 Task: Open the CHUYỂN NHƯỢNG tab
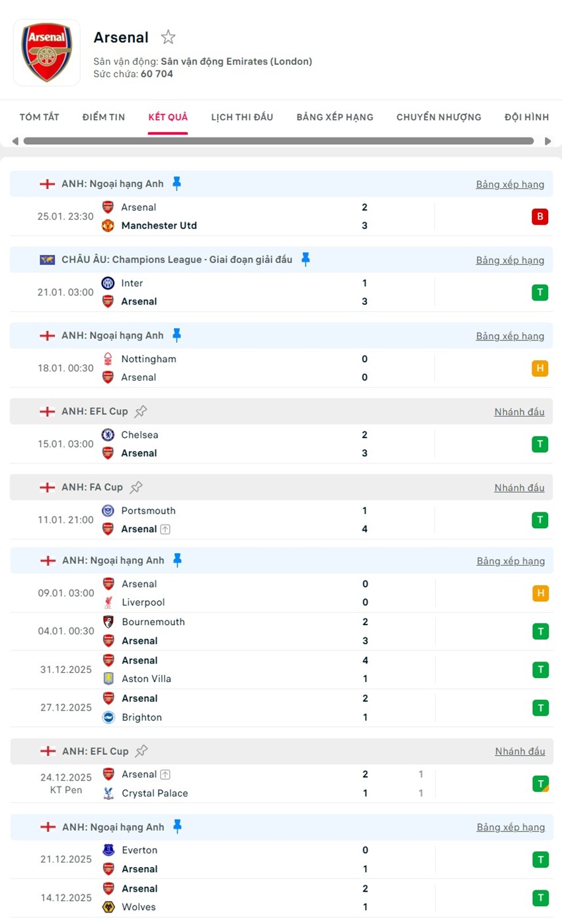click(438, 117)
